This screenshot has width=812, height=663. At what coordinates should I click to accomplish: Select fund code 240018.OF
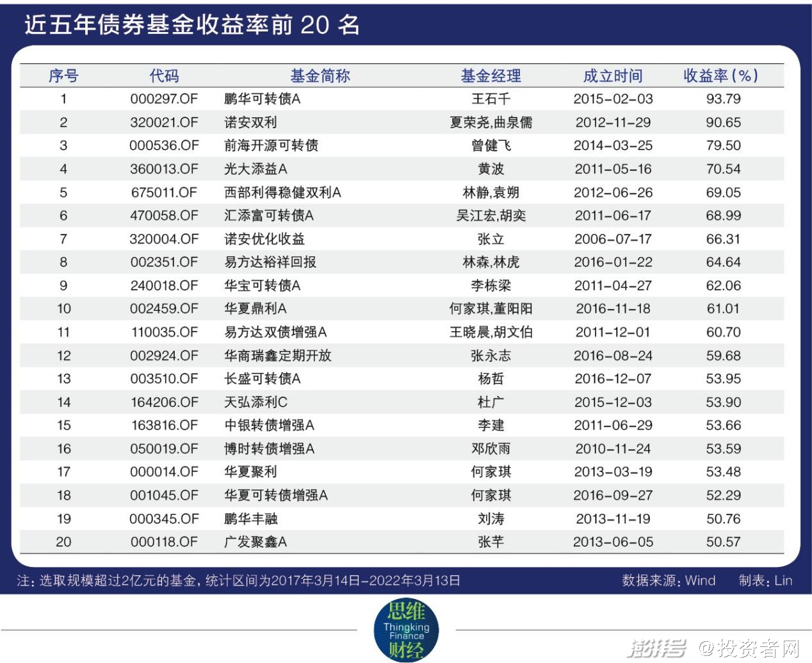pos(164,286)
